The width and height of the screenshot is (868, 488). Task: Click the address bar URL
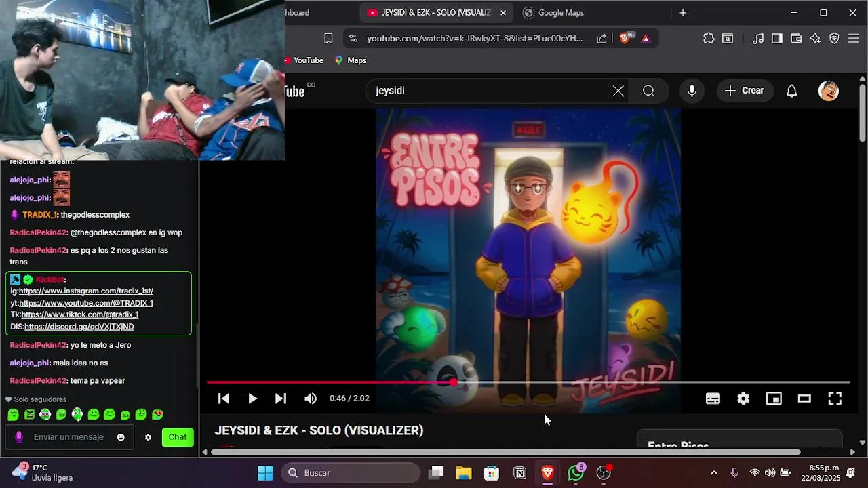[475, 39]
